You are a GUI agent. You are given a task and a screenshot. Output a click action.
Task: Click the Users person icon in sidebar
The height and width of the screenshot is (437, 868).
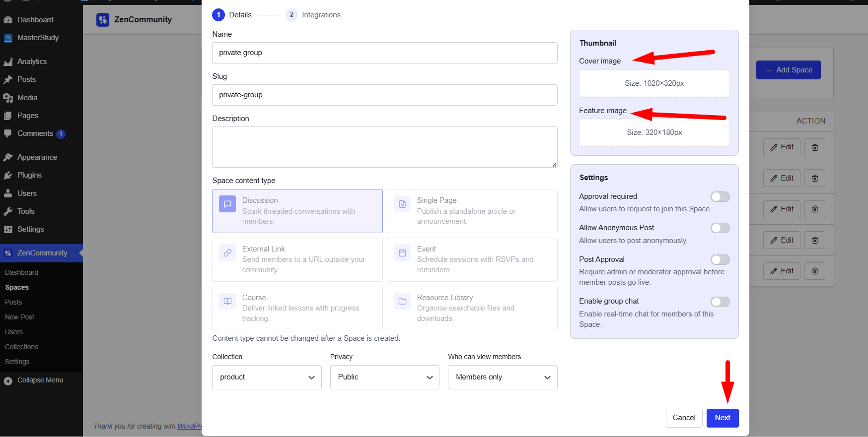tap(8, 193)
